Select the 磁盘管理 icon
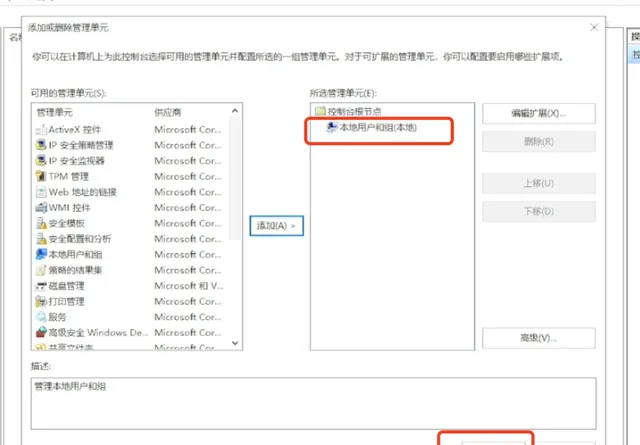 pyautogui.click(x=41, y=286)
